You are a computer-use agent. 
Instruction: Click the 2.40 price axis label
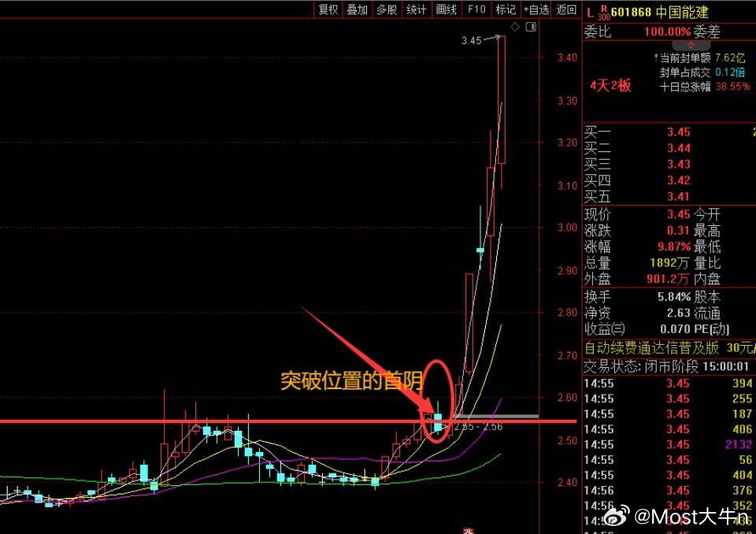(568, 482)
